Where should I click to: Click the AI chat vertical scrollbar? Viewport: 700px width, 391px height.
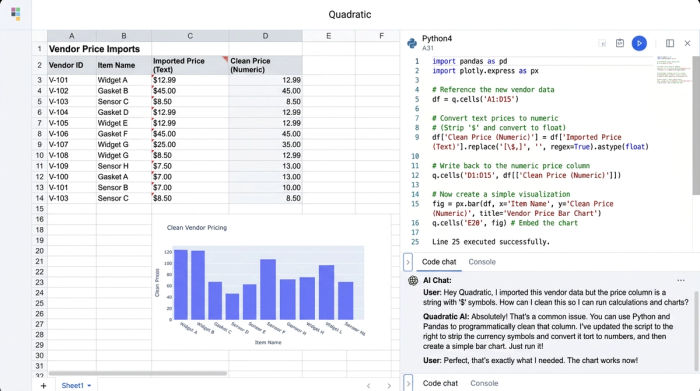[x=696, y=331]
